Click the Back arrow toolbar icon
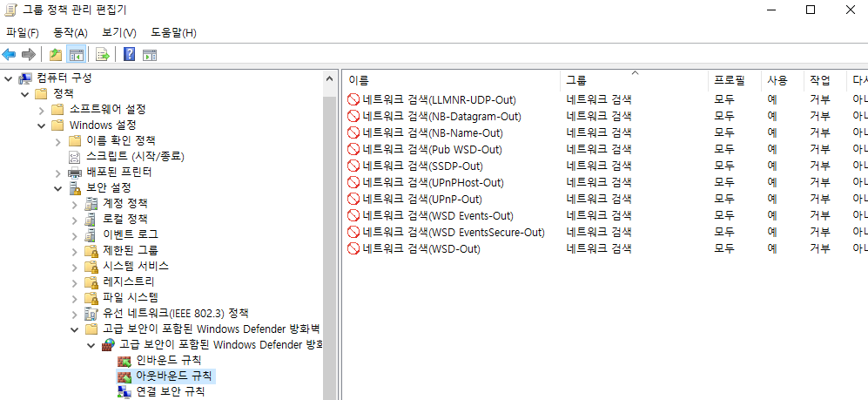 click(9, 54)
